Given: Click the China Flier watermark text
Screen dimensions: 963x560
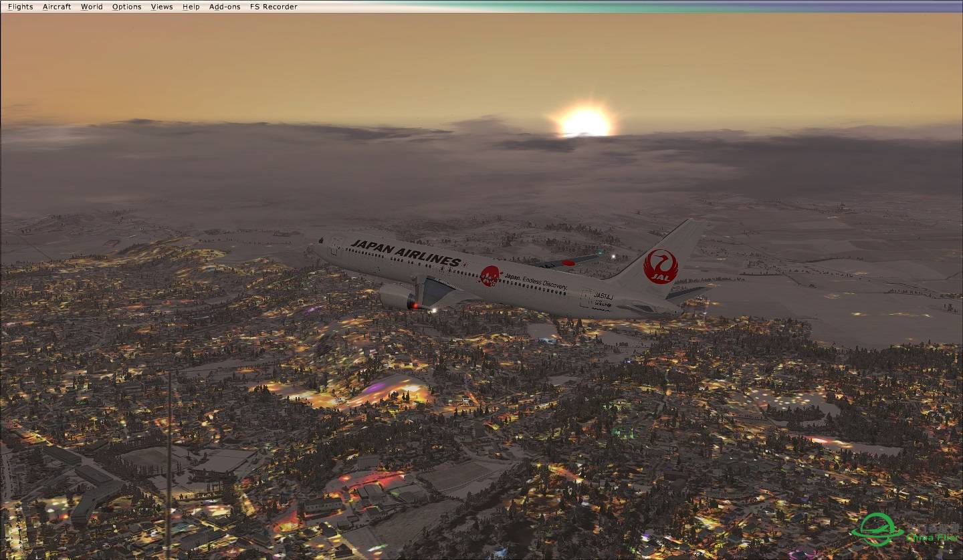Looking at the screenshot, I should tap(932, 537).
